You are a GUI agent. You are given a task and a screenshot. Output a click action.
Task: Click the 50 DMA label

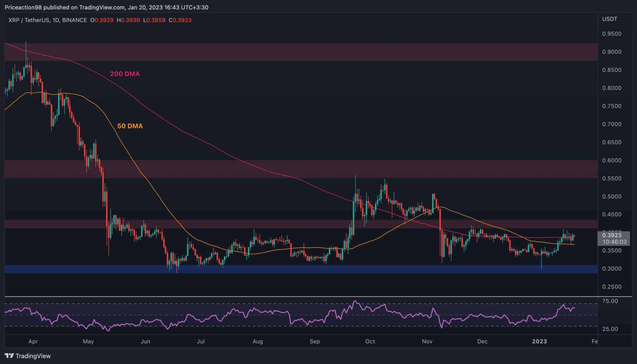[x=130, y=126]
